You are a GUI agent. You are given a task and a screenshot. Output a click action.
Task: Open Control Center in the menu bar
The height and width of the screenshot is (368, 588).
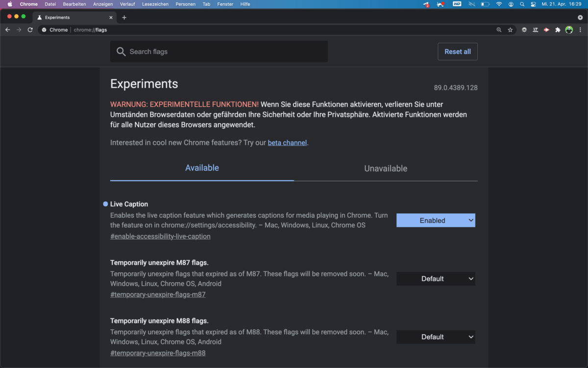[x=534, y=4]
